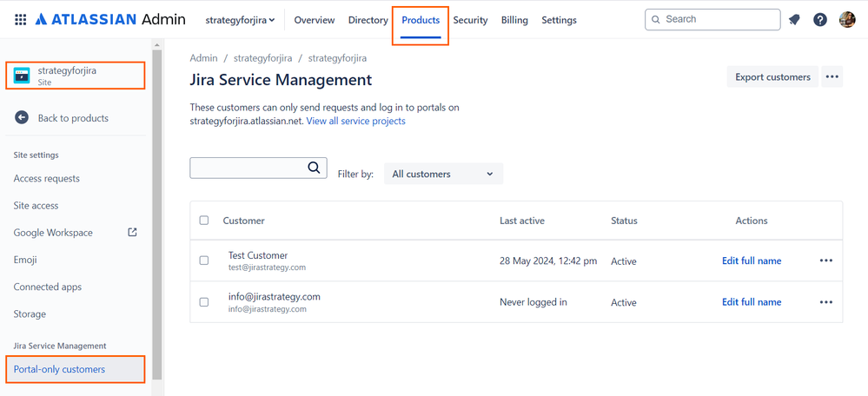Screen dimensions: 868x396
Task: Click the Test Customer name
Action: tap(258, 255)
